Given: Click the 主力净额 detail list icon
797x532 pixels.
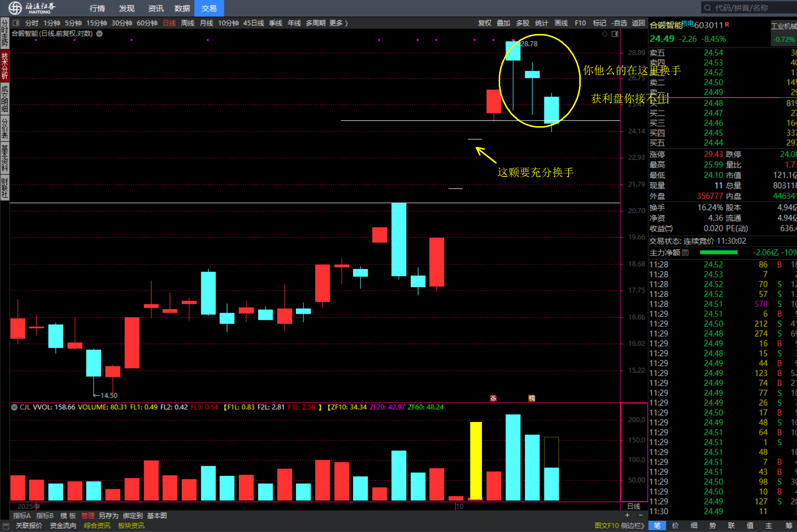Looking at the screenshot, I should [x=685, y=253].
